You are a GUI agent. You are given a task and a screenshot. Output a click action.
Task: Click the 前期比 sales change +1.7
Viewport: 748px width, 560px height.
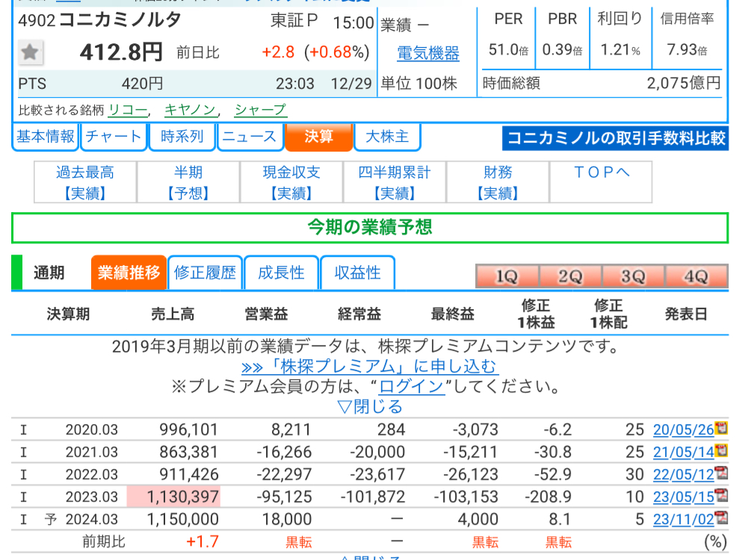coord(203,541)
